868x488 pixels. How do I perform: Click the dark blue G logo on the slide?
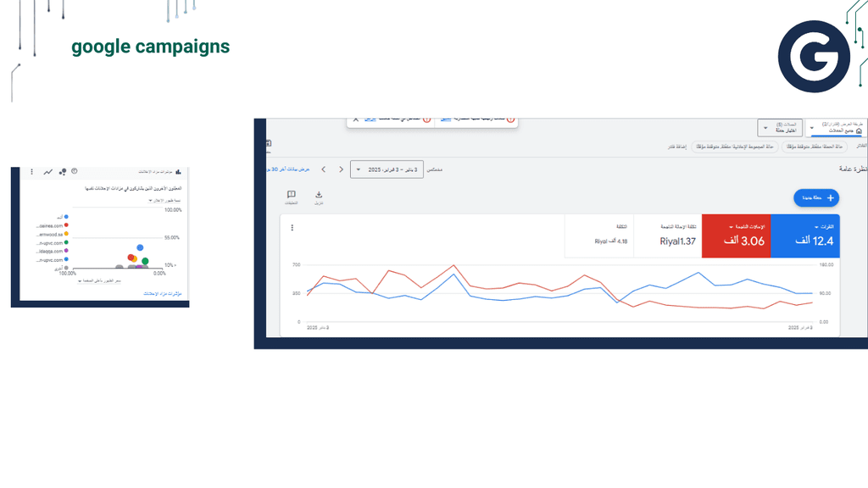[814, 57]
